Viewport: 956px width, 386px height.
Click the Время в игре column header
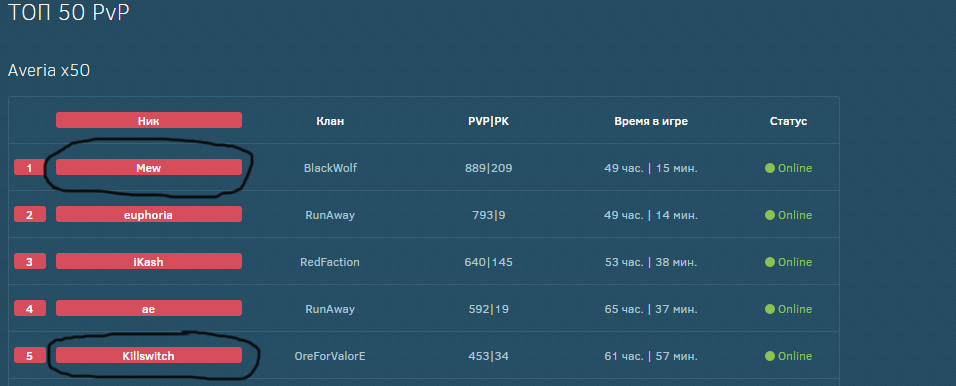[651, 121]
